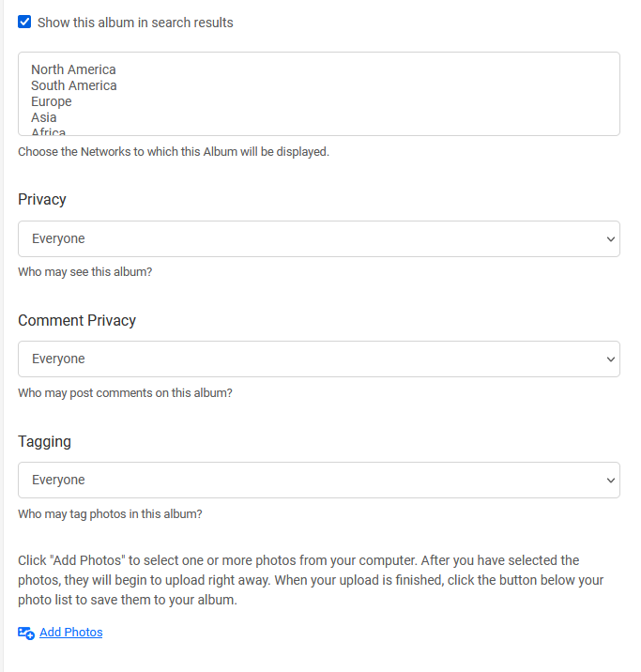Image resolution: width=641 pixels, height=672 pixels.
Task: Select South America in the Networks list
Action: [x=74, y=85]
